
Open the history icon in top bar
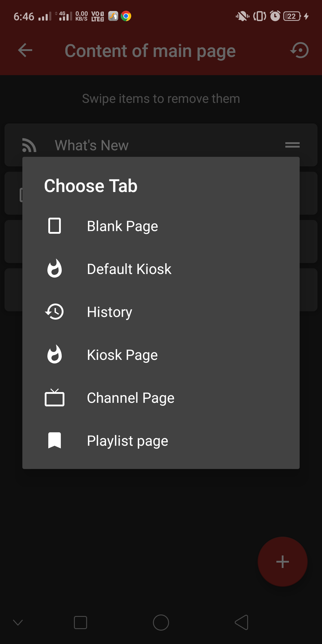click(x=299, y=50)
